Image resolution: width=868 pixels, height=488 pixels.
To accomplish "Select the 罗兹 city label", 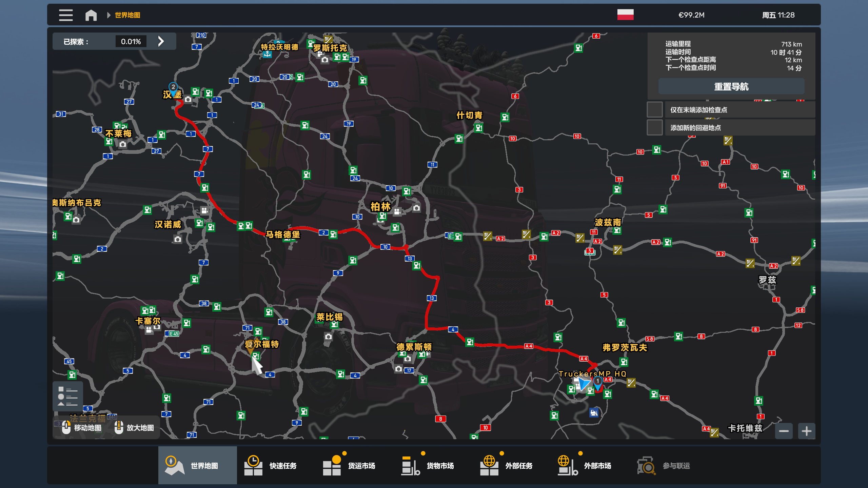I will coord(767,280).
